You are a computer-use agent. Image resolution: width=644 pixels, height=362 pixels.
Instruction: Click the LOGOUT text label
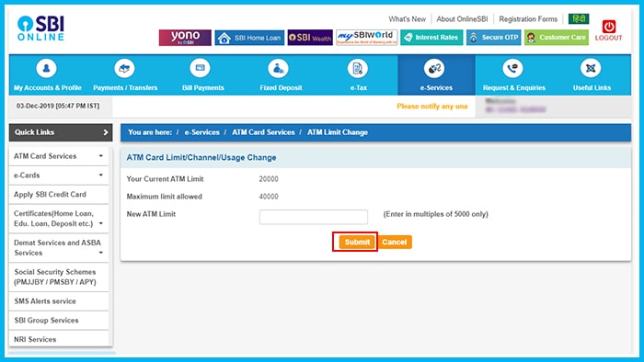pyautogui.click(x=609, y=38)
